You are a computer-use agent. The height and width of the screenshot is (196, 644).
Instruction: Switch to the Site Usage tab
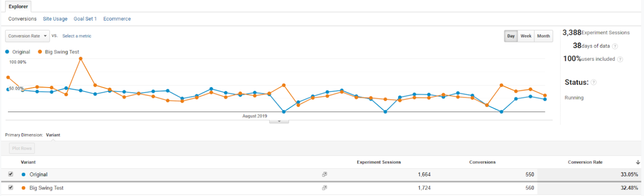click(x=55, y=19)
